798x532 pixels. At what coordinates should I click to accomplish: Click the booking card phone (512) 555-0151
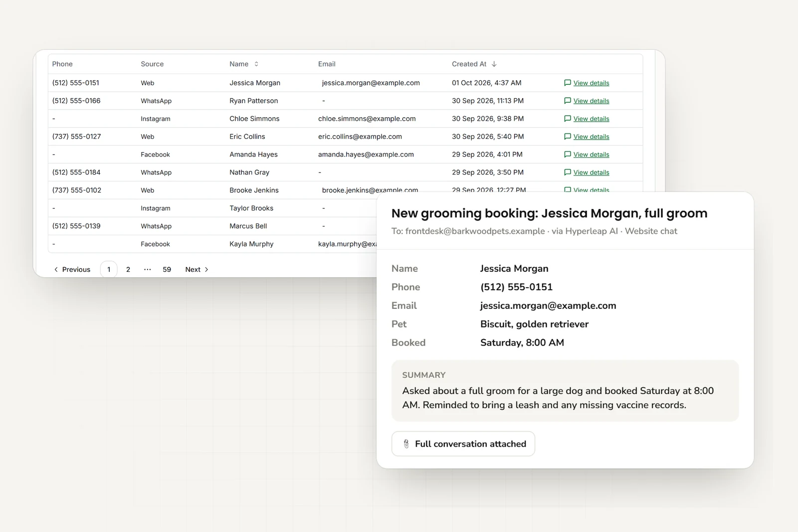516,287
